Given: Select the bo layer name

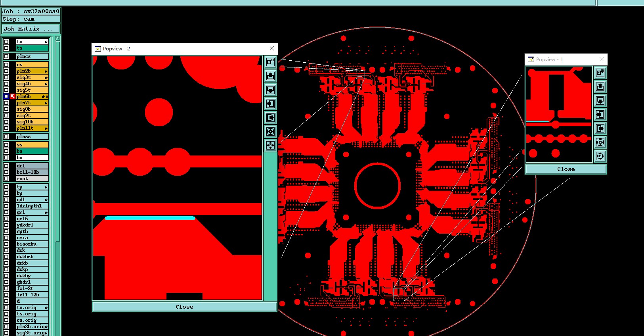Looking at the screenshot, I should point(32,157).
